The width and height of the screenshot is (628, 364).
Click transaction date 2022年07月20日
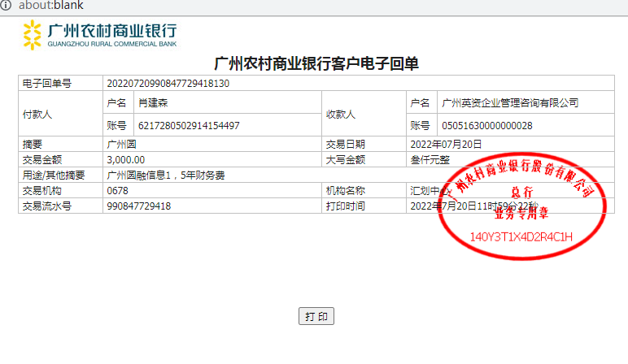[446, 144]
